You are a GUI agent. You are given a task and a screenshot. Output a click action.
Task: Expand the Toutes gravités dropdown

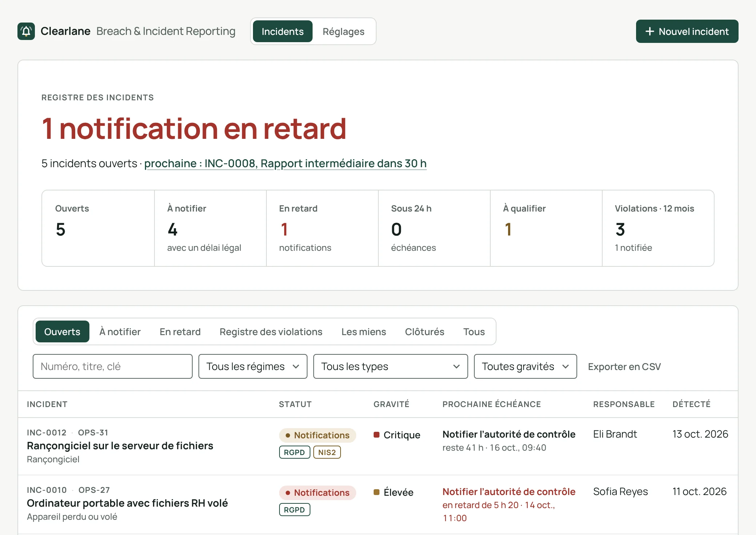coord(525,366)
